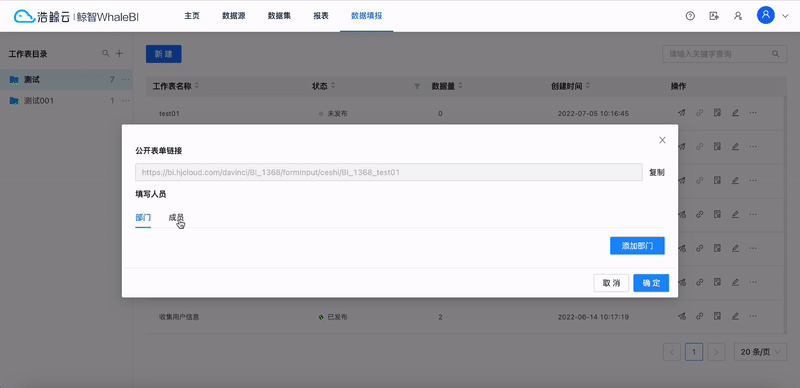Confirm with the 确定 button

click(651, 283)
